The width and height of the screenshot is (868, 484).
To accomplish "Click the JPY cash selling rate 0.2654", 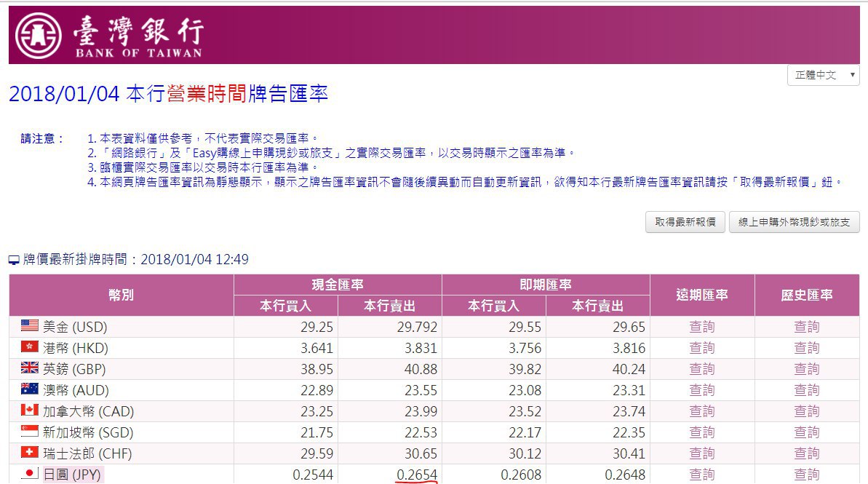I will [x=417, y=475].
